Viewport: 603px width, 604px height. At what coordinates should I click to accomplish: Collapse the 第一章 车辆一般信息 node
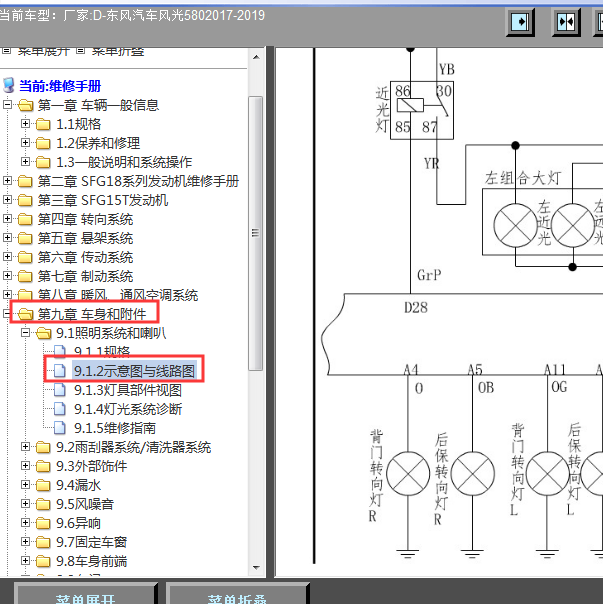click(7, 104)
